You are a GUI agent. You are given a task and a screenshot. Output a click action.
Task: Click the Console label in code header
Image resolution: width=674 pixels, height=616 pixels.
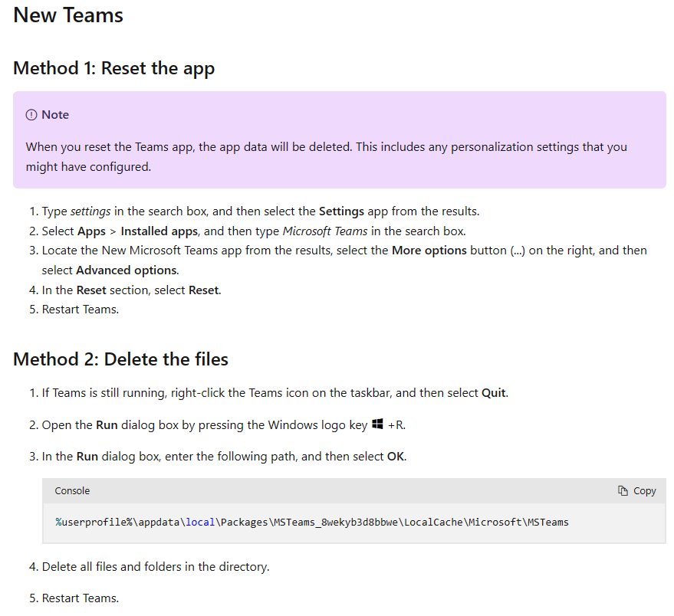click(x=72, y=490)
